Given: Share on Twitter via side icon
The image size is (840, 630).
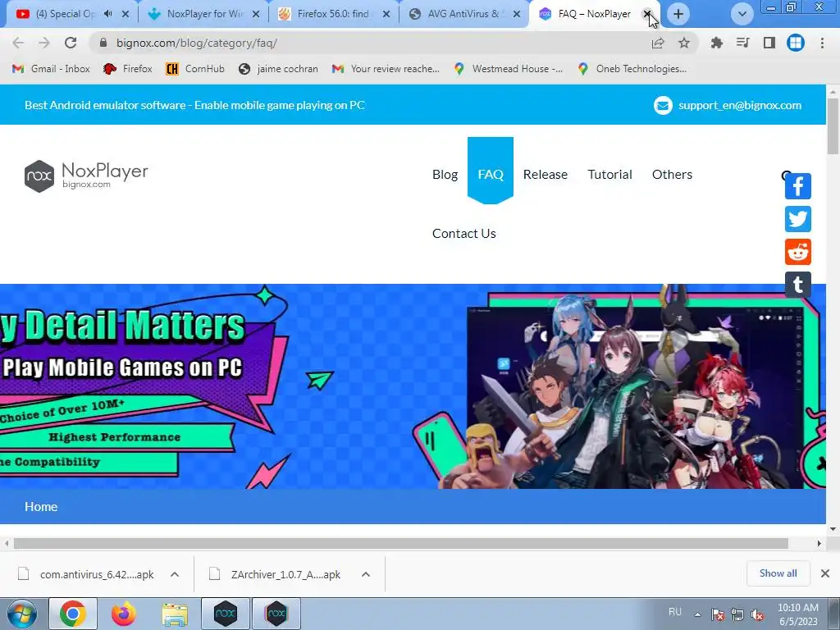Looking at the screenshot, I should (x=797, y=219).
